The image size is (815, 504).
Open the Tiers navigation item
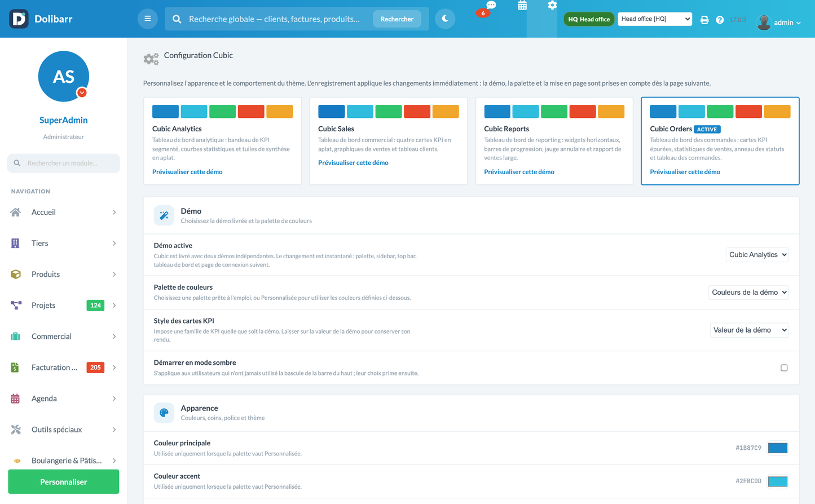(x=64, y=243)
